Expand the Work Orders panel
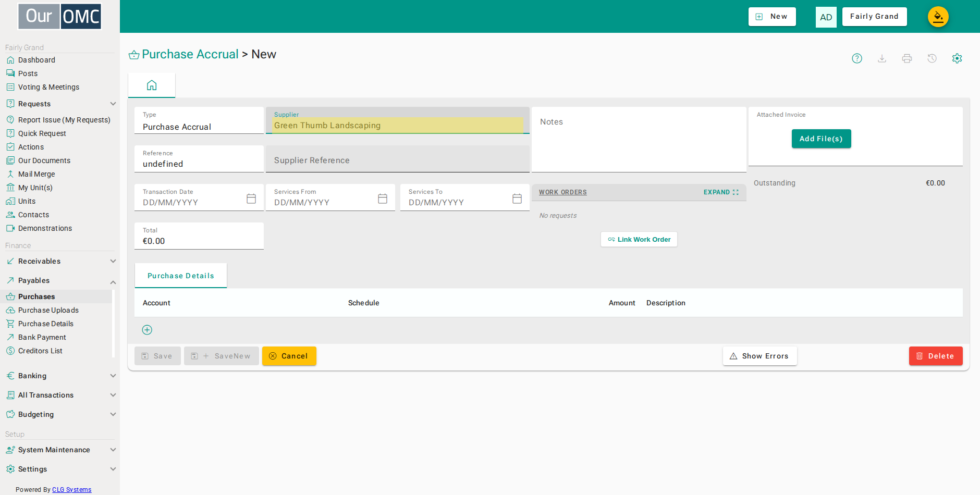Viewport: 980px width, 495px height. point(721,192)
